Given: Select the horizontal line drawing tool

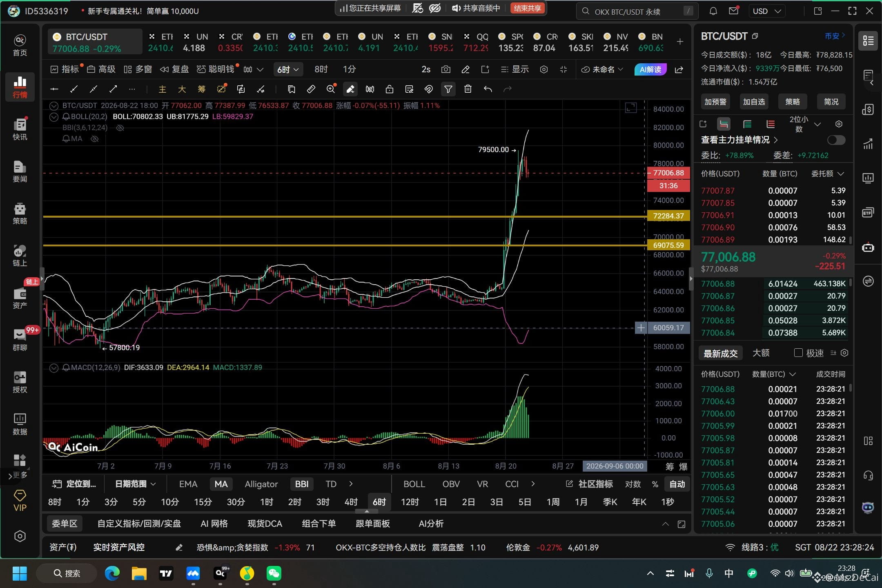Looking at the screenshot, I should [54, 89].
